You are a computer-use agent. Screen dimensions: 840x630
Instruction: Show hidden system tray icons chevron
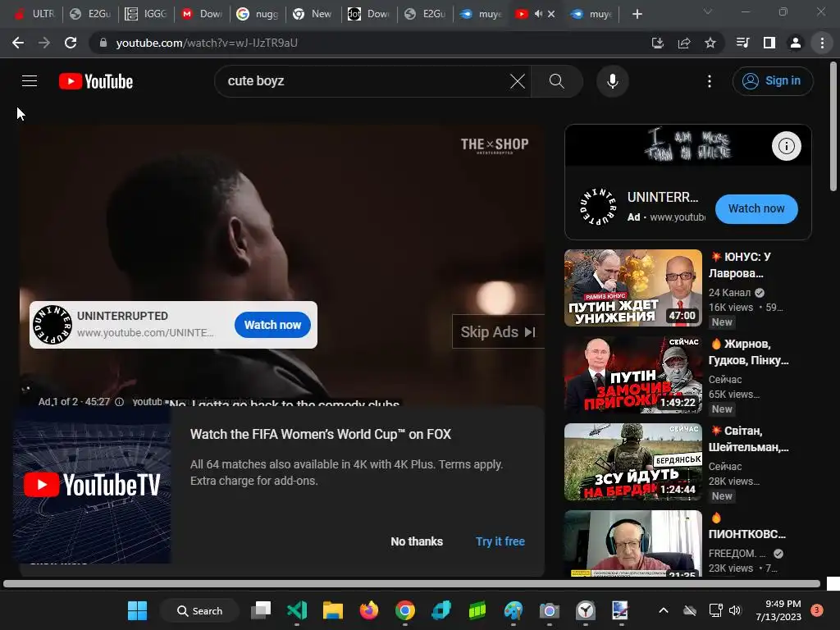point(663,610)
